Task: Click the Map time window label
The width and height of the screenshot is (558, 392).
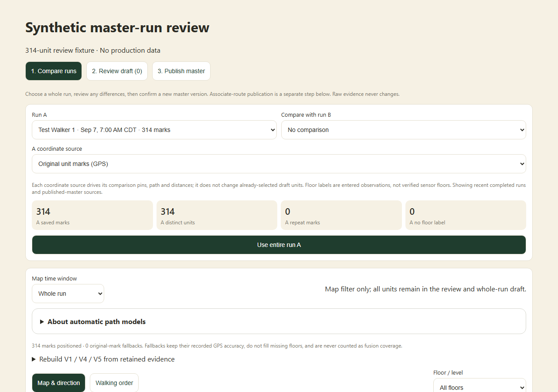Action: (x=54, y=279)
